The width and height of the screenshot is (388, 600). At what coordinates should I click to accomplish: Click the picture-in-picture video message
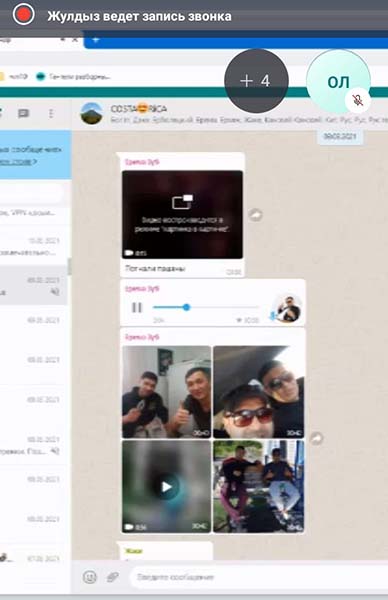coord(182,215)
